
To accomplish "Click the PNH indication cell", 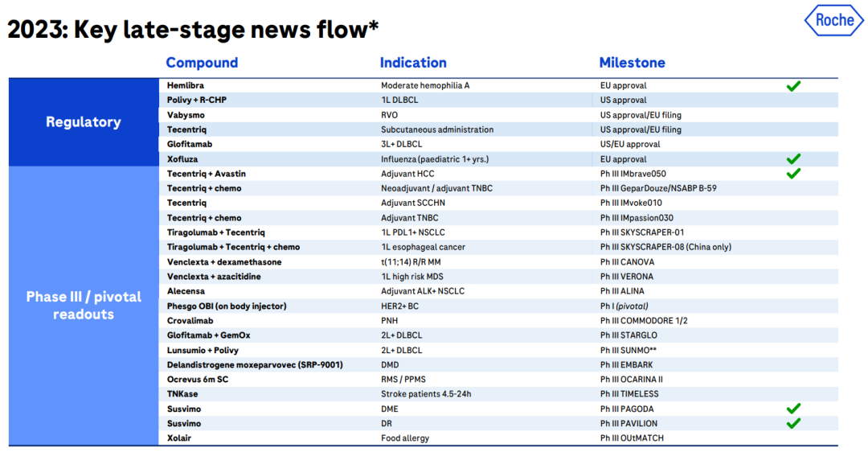I will pos(389,321).
